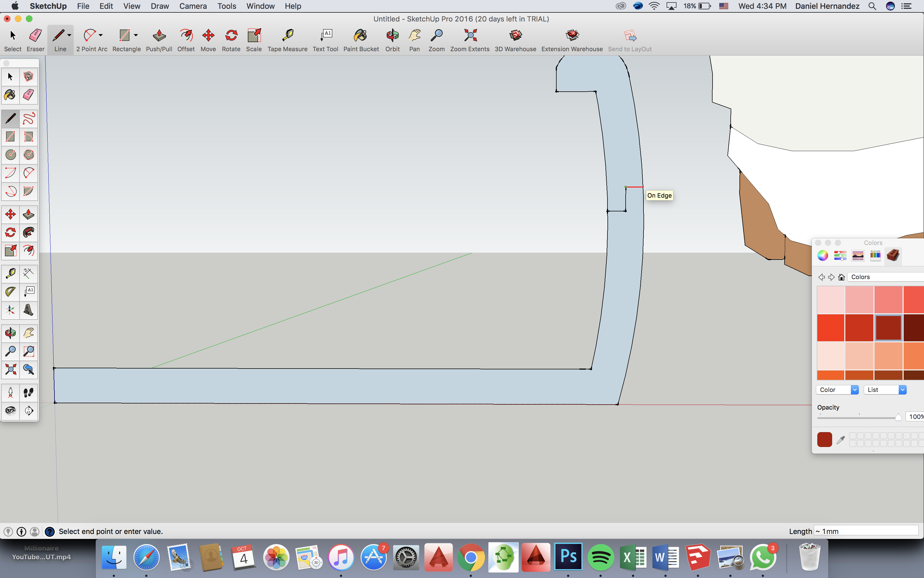Screen dimensions: 924x578
Task: Select the Rotated Rectangle tool in left palette
Action: pyautogui.click(x=29, y=137)
